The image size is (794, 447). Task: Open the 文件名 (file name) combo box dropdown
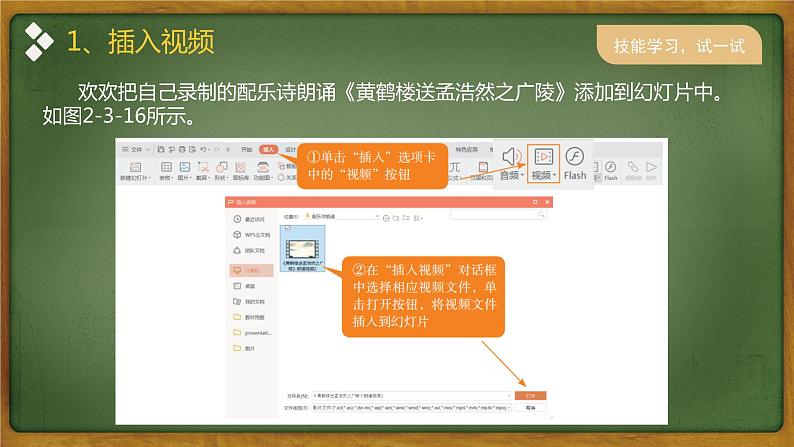(x=508, y=396)
